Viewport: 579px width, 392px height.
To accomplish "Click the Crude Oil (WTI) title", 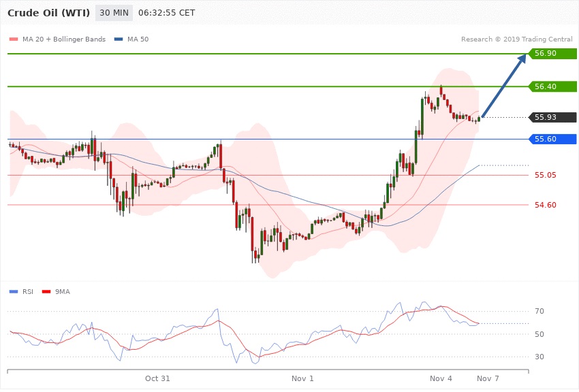I will tap(48, 13).
